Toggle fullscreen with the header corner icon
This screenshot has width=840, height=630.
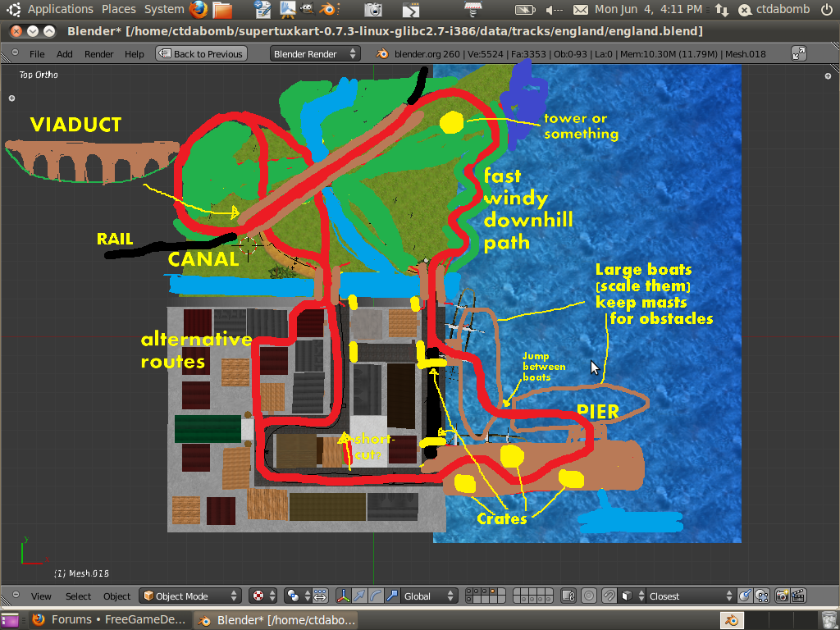798,53
